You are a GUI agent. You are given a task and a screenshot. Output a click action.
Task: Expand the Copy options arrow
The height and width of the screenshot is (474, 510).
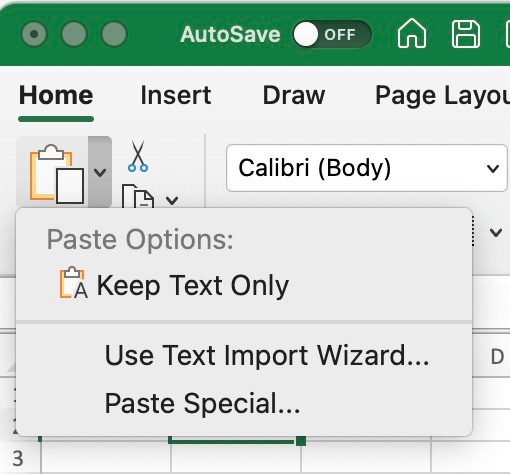pos(172,200)
